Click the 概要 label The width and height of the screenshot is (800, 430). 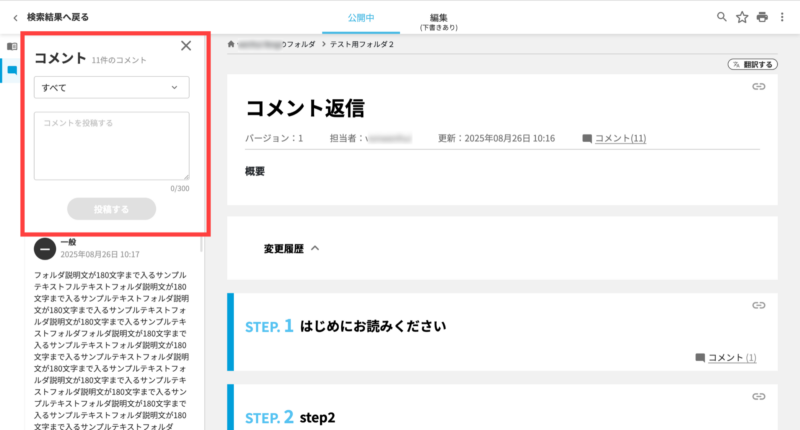[x=255, y=171]
